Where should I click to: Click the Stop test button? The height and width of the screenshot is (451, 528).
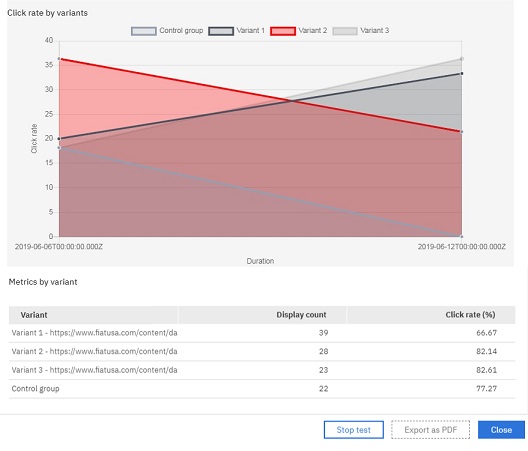click(354, 430)
